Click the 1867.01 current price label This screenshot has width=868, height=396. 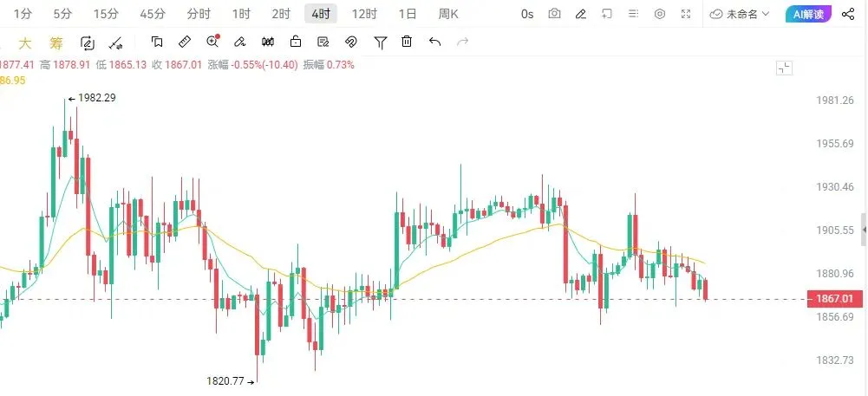[834, 299]
